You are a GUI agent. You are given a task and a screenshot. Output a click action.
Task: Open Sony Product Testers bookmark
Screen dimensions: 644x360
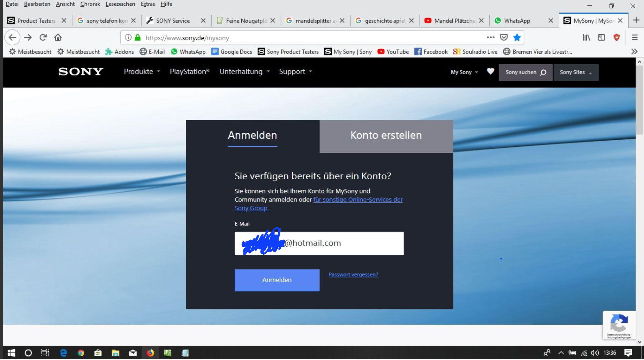pyautogui.click(x=288, y=51)
